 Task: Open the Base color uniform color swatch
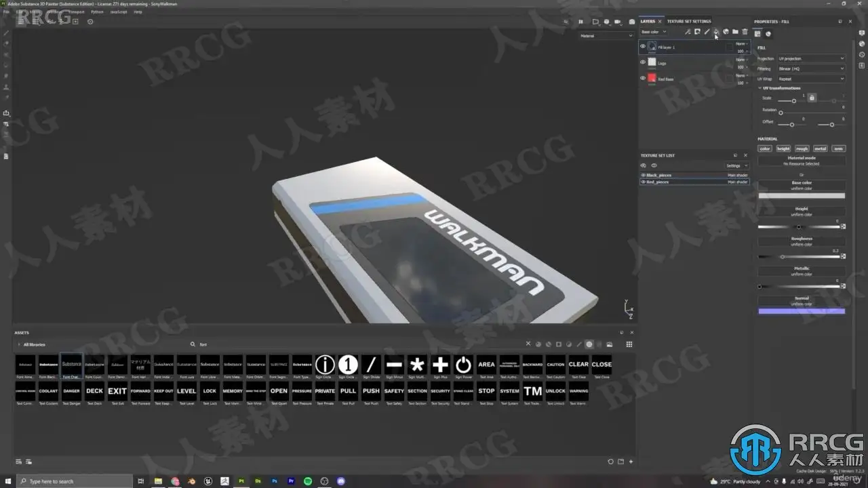802,196
